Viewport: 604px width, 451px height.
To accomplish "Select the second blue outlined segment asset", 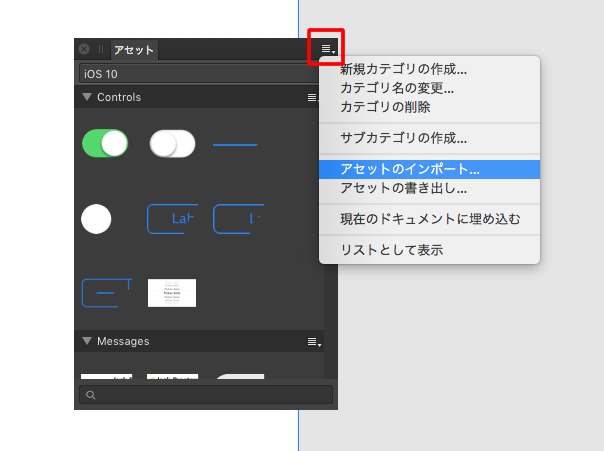I will [x=238, y=219].
